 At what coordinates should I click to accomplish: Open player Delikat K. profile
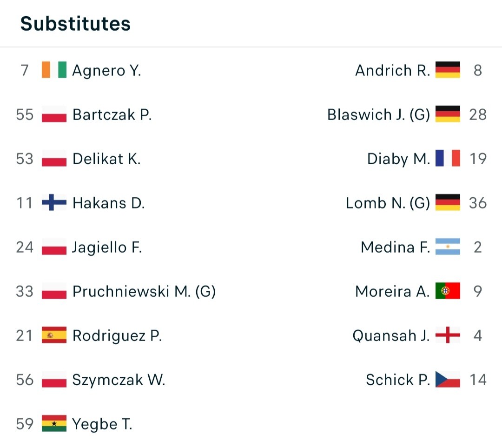pos(106,159)
